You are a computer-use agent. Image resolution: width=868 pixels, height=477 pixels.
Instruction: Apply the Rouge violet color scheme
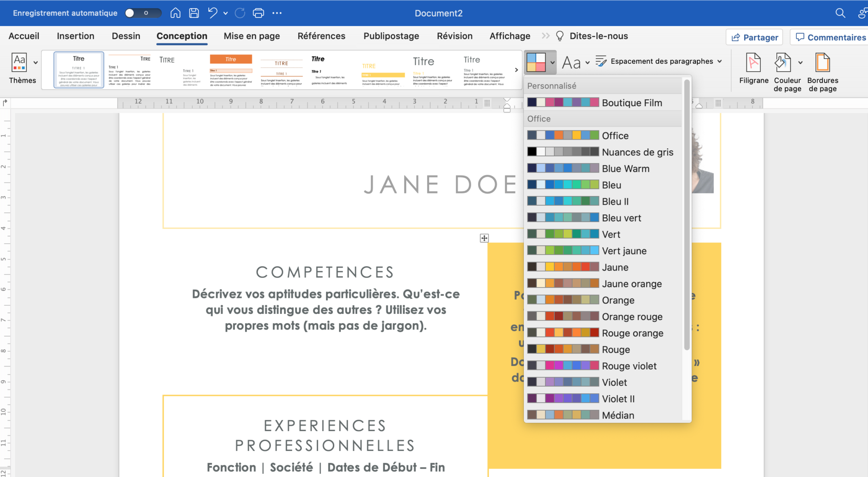[603, 366]
